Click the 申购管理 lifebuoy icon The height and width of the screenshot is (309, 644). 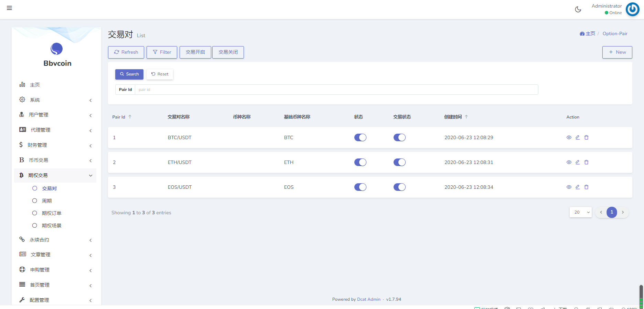22,269
